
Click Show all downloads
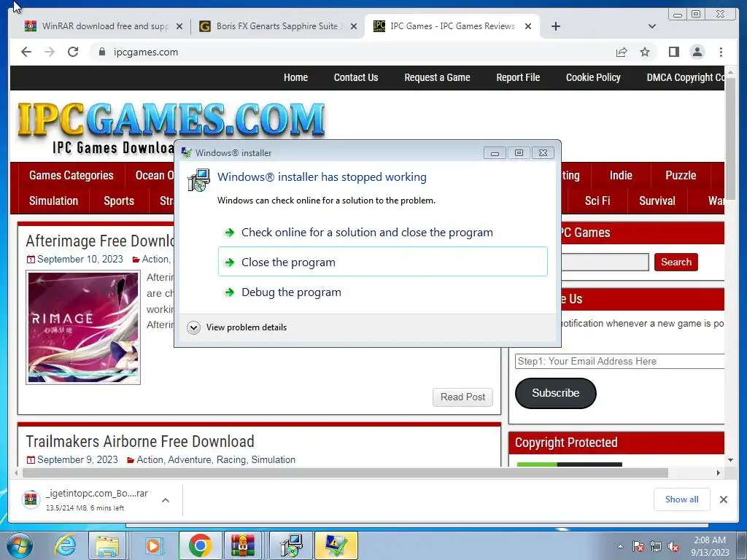point(682,499)
